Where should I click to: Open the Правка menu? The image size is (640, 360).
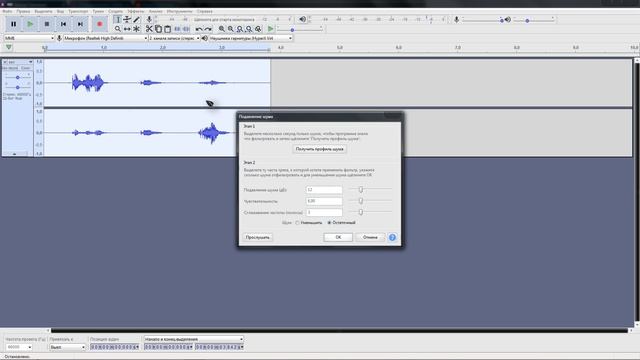point(23,11)
